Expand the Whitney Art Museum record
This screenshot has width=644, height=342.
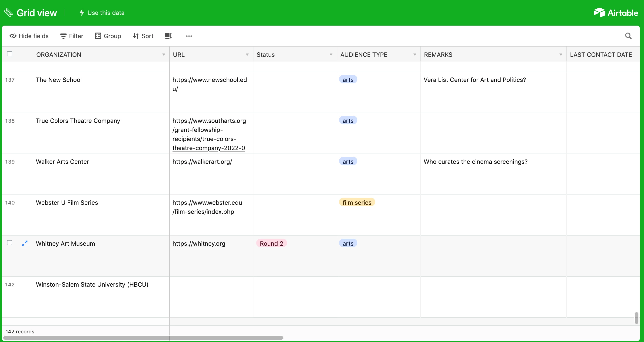24,243
